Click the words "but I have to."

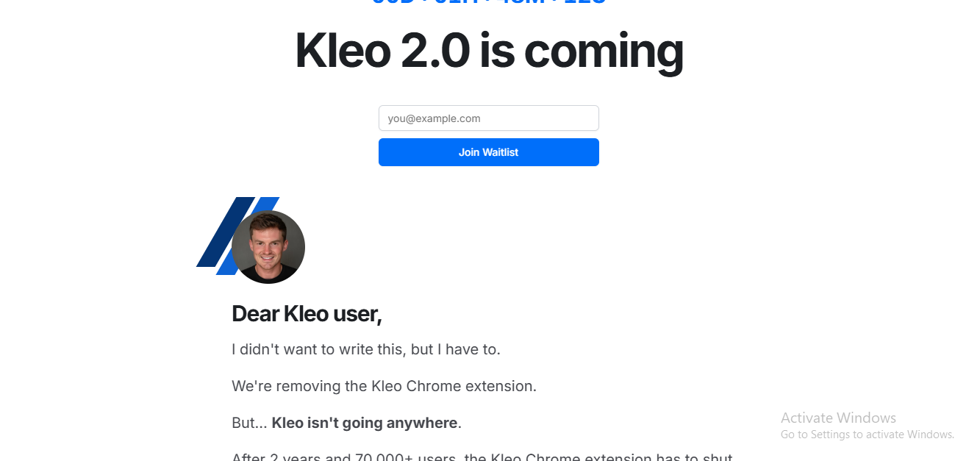point(456,349)
